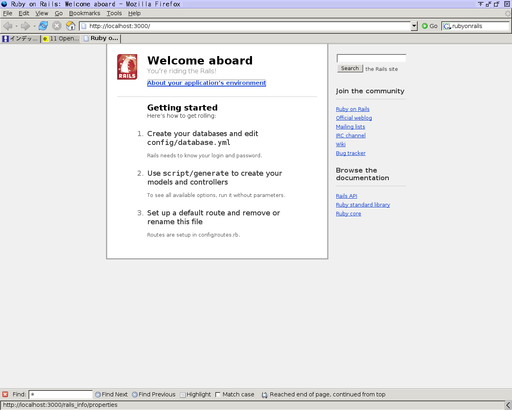Switch to the 11 Open... tab
The image size is (512, 410).
tap(61, 39)
